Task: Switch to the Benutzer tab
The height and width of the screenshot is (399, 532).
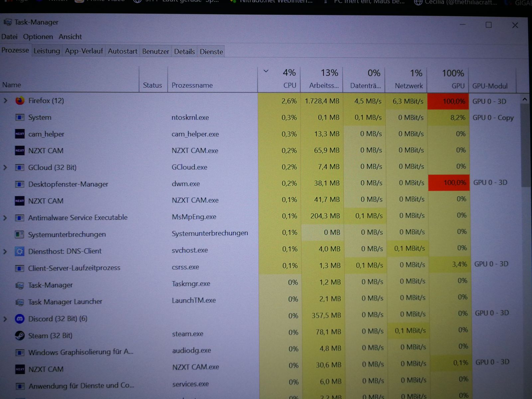Action: [156, 52]
